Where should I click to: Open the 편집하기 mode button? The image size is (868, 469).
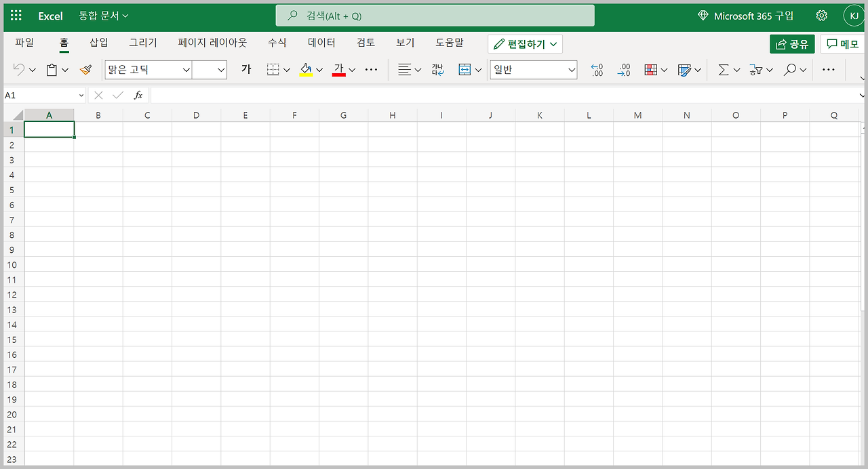[x=526, y=44]
